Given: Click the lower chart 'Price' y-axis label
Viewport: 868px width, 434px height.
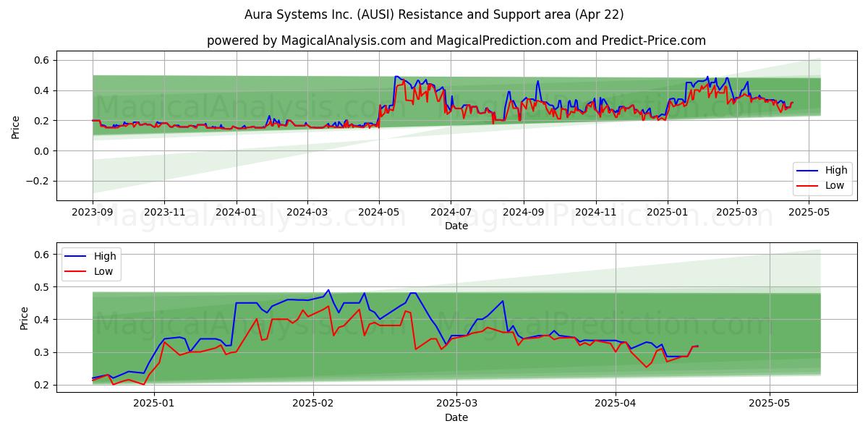Looking at the screenshot, I should [25, 318].
